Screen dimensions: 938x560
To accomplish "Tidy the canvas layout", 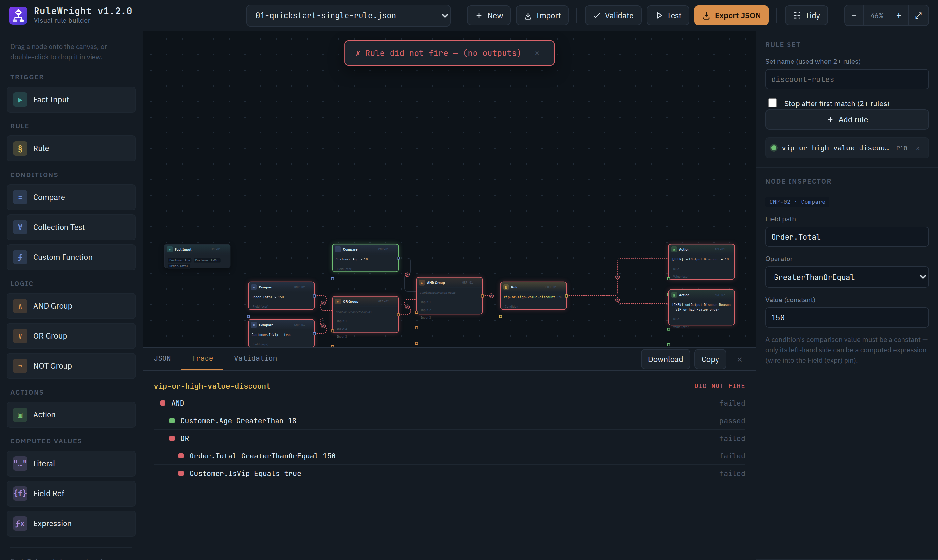I will pyautogui.click(x=806, y=16).
